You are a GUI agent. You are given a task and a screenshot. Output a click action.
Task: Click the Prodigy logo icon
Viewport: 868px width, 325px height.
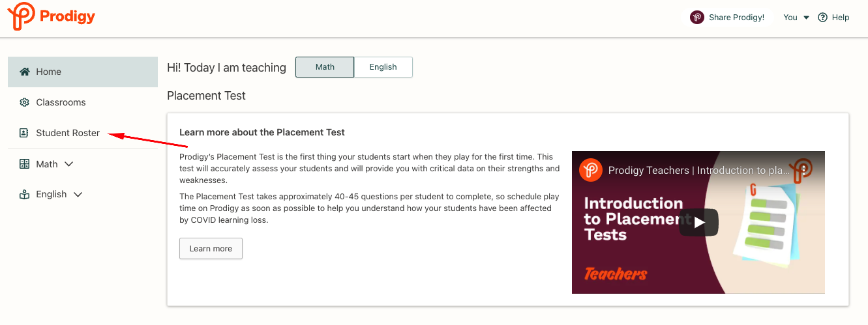pos(21,16)
